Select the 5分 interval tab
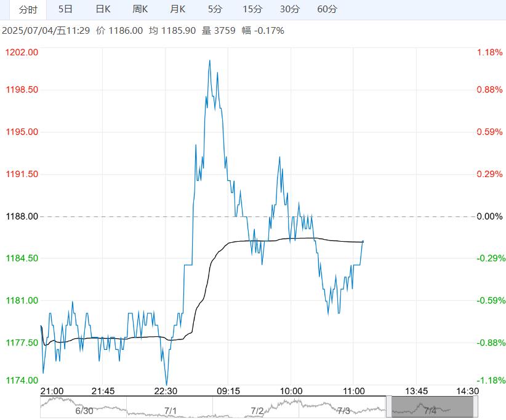 (215, 9)
